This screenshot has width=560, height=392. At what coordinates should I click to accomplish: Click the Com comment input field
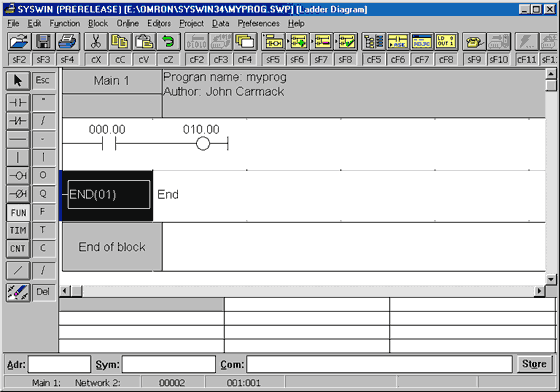(379, 364)
